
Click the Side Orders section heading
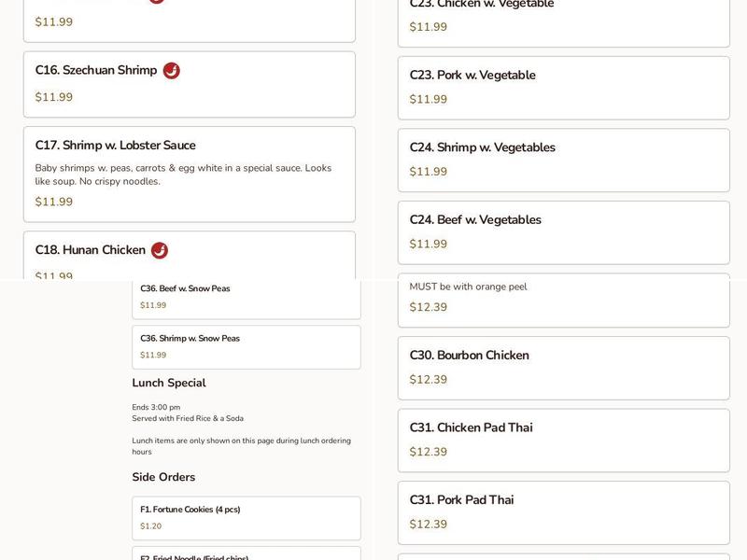[x=163, y=477]
